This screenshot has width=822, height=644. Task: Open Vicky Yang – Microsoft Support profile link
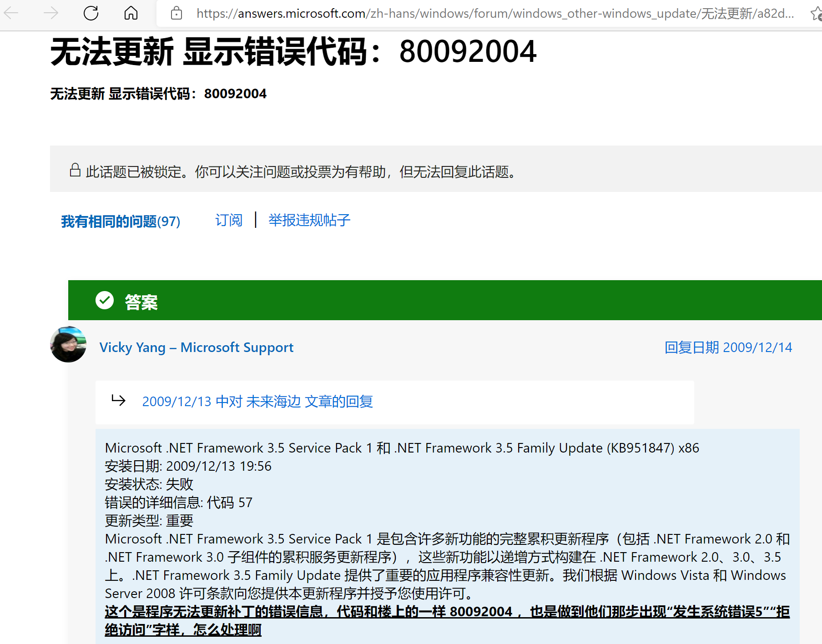pyautogui.click(x=197, y=347)
